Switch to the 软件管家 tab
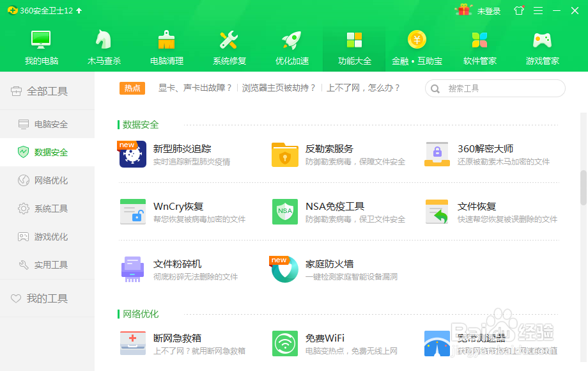The image size is (588, 371). 479,45
